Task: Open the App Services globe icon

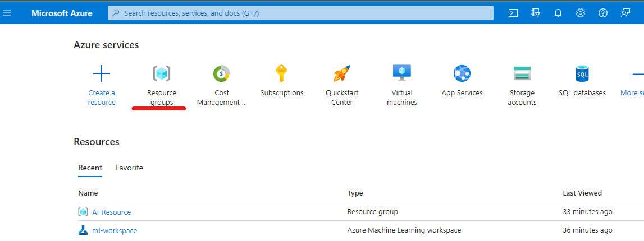Action: click(x=462, y=74)
